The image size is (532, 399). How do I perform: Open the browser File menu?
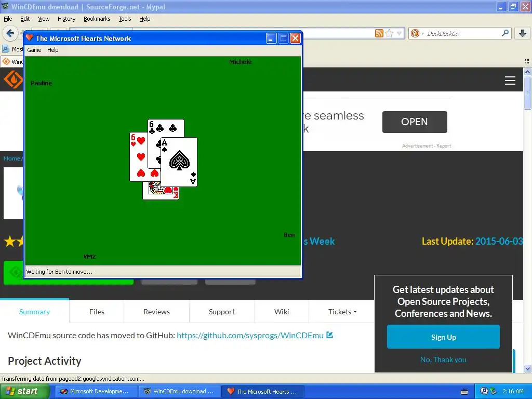point(8,19)
